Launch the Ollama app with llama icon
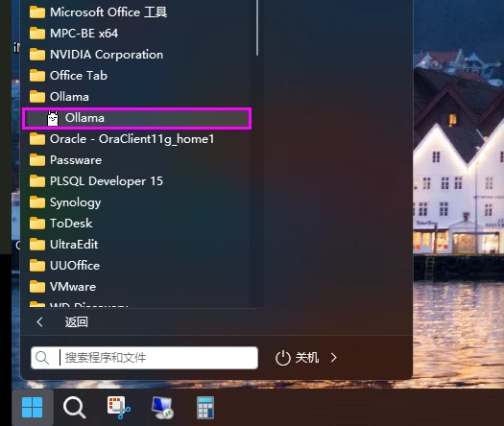 click(136, 118)
